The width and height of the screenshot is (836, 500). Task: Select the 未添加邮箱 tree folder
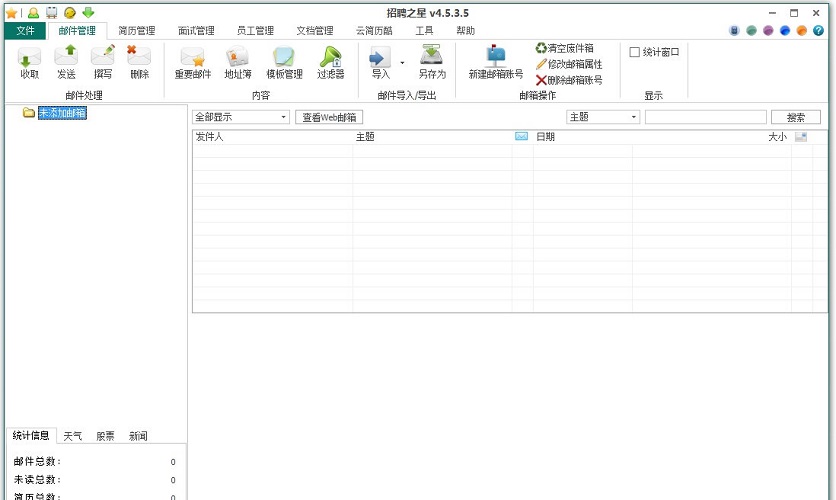[x=62, y=113]
